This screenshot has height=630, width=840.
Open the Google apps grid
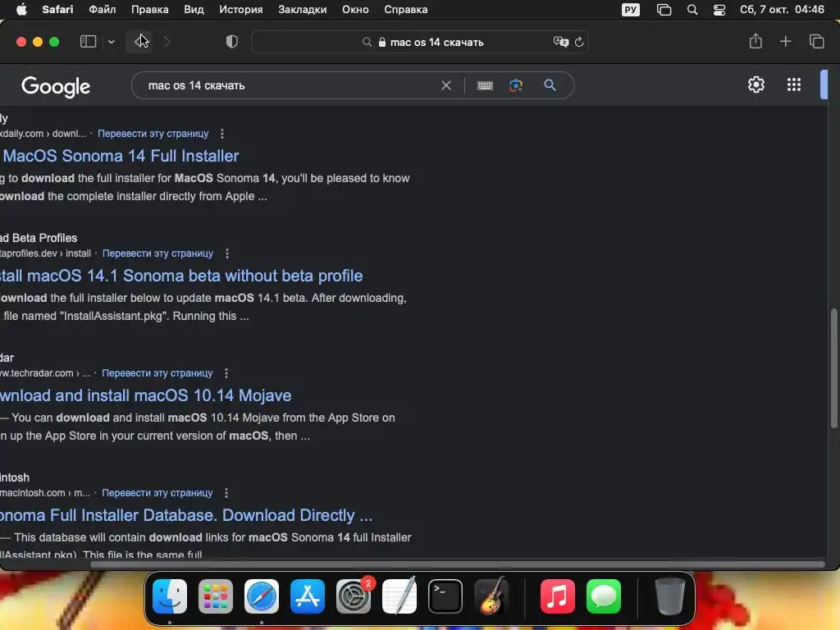pyautogui.click(x=794, y=84)
